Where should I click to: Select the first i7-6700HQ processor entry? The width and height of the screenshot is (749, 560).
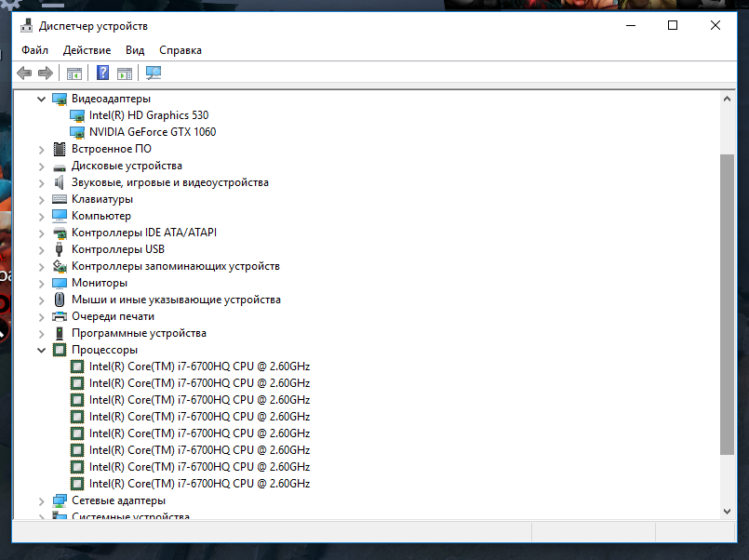199,367
